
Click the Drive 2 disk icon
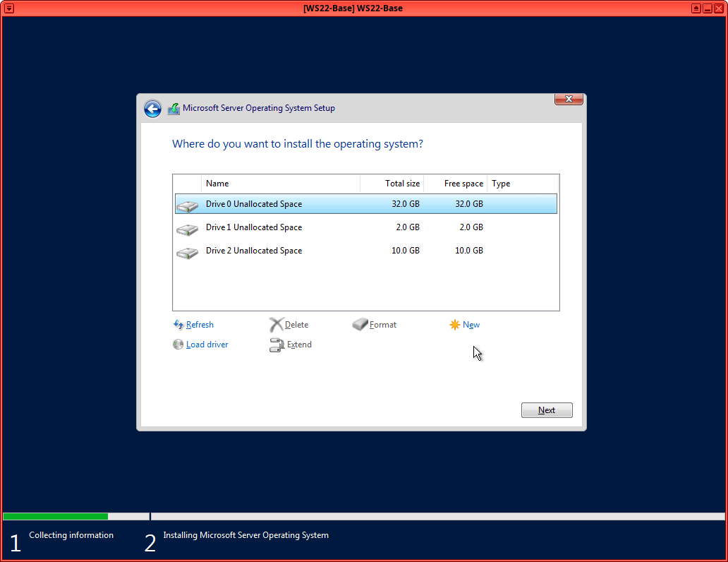coord(187,252)
